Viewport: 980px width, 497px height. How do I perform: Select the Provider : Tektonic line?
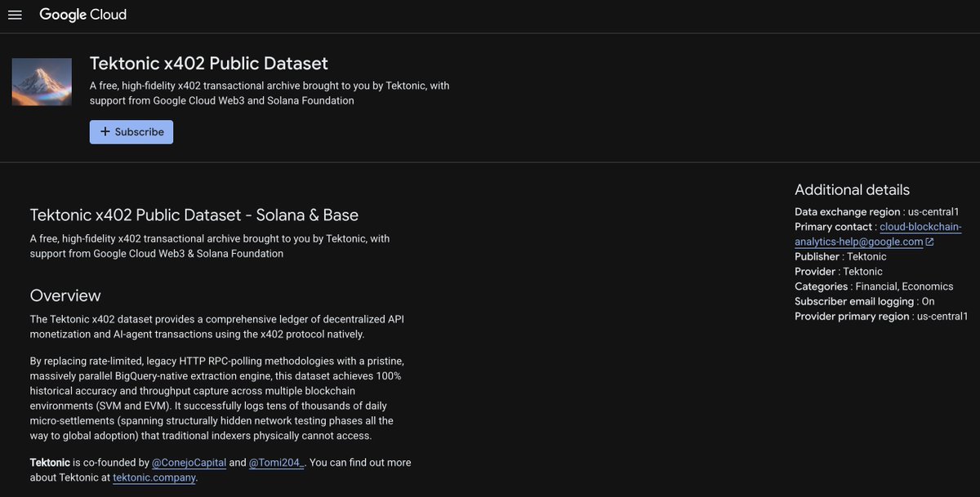point(839,271)
